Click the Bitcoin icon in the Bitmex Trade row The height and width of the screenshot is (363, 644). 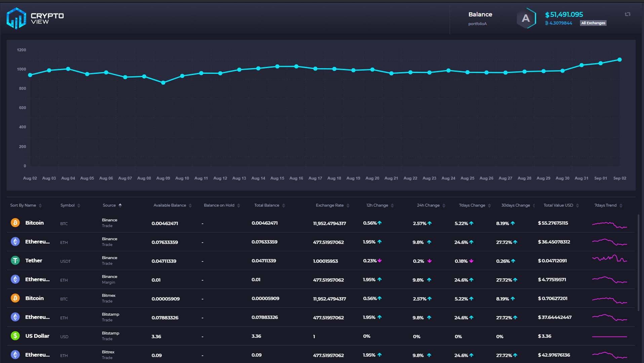15,298
